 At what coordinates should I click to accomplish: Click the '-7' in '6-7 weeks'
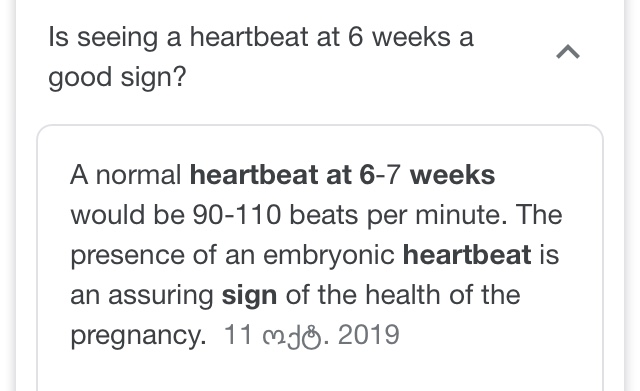(x=388, y=175)
